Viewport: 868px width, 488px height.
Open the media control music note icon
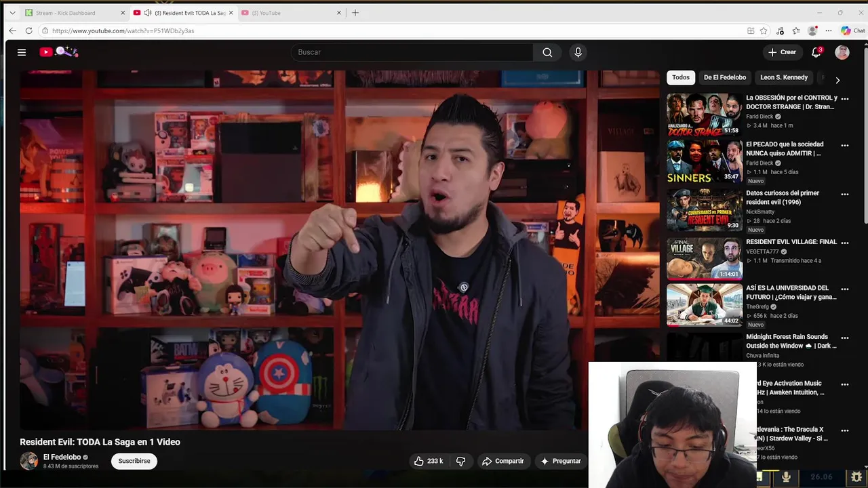pyautogui.click(x=780, y=30)
